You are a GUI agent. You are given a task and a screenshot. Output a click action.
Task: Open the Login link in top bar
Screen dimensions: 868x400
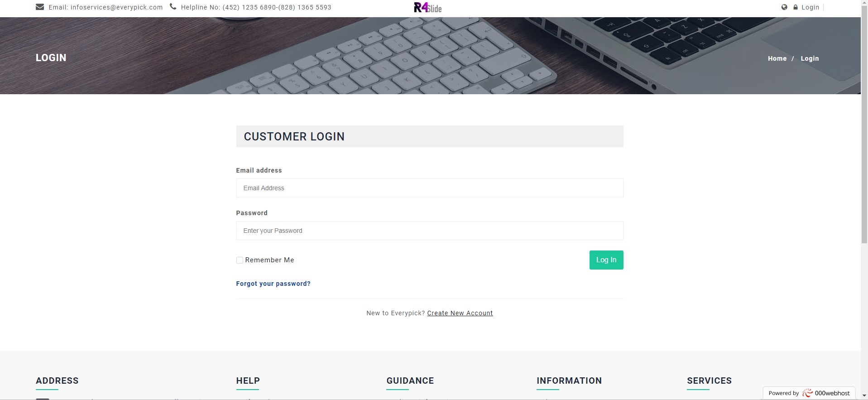click(810, 7)
